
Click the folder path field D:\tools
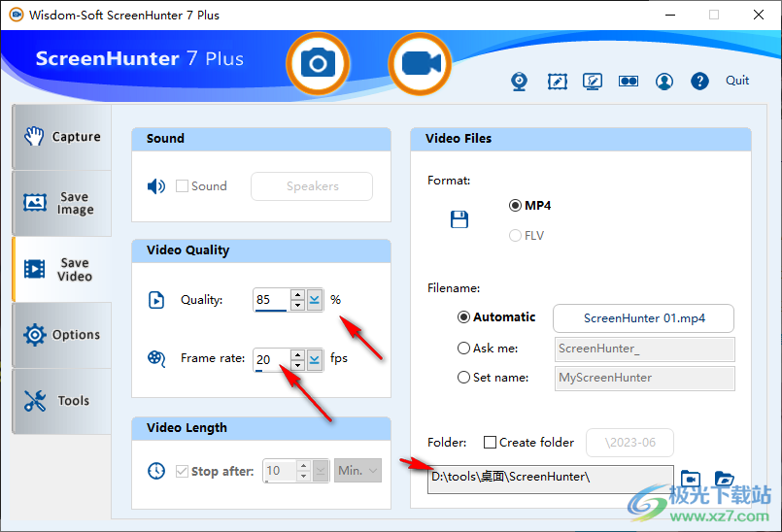pyautogui.click(x=551, y=480)
